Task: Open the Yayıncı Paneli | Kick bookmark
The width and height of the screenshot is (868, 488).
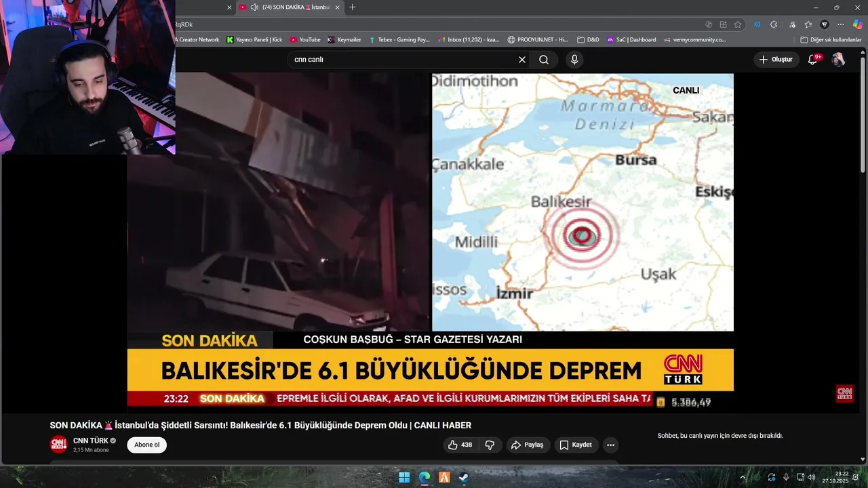Action: coord(254,40)
